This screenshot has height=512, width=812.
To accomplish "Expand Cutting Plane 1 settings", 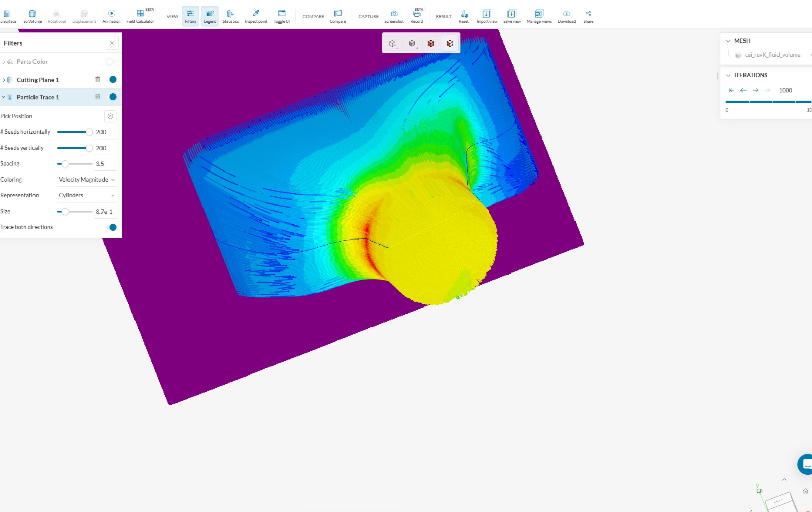I will tap(4, 80).
